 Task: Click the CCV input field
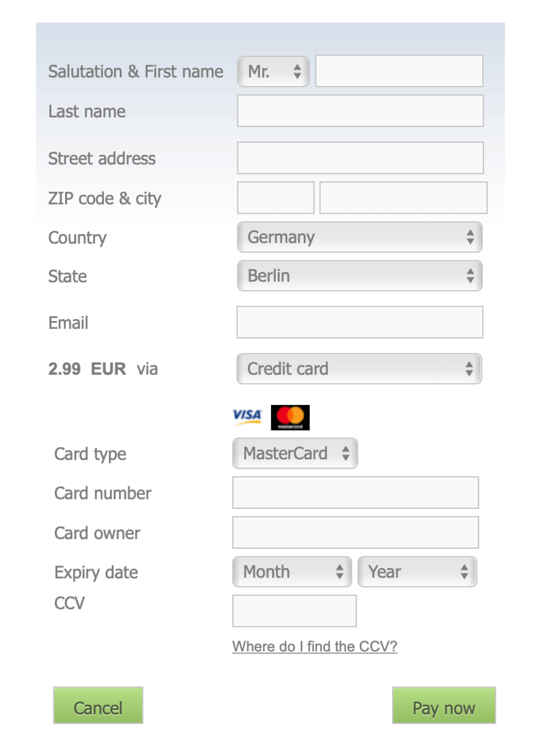(294, 611)
